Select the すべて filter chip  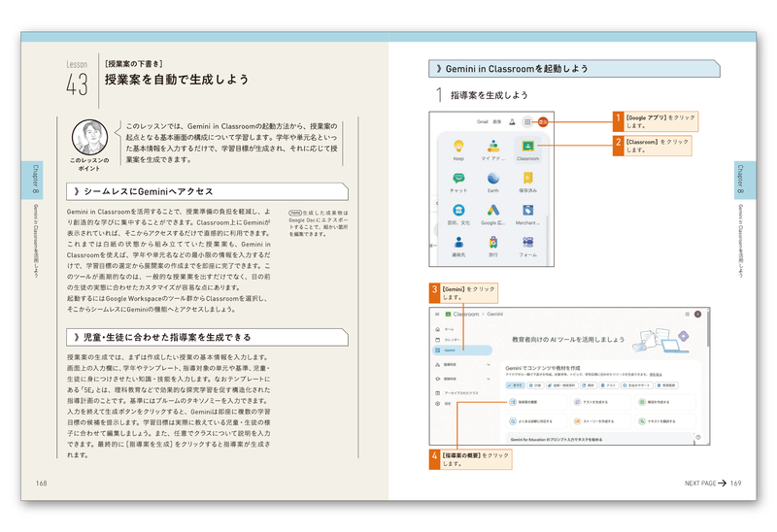click(x=515, y=384)
